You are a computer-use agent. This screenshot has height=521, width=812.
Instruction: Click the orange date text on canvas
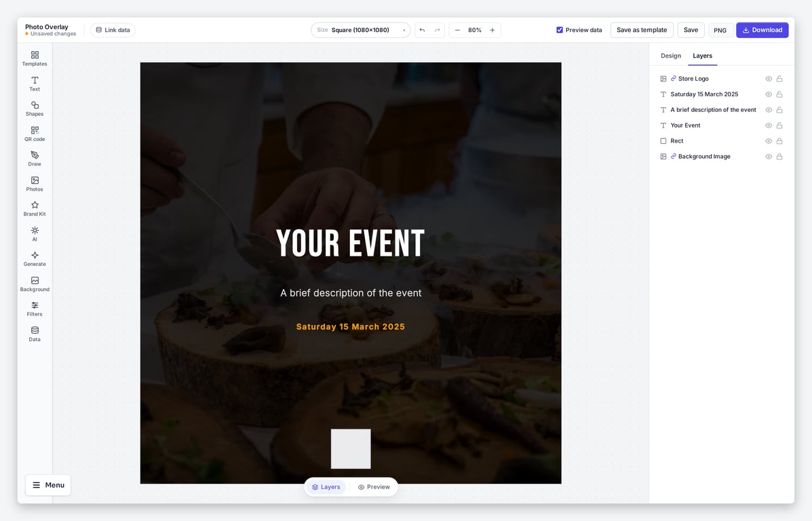coord(351,327)
